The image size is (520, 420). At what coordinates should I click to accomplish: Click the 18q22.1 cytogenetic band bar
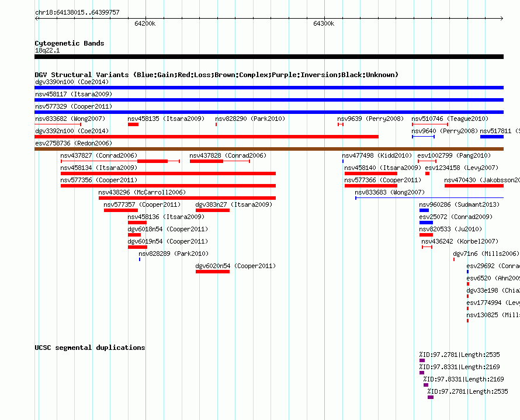pos(269,57)
